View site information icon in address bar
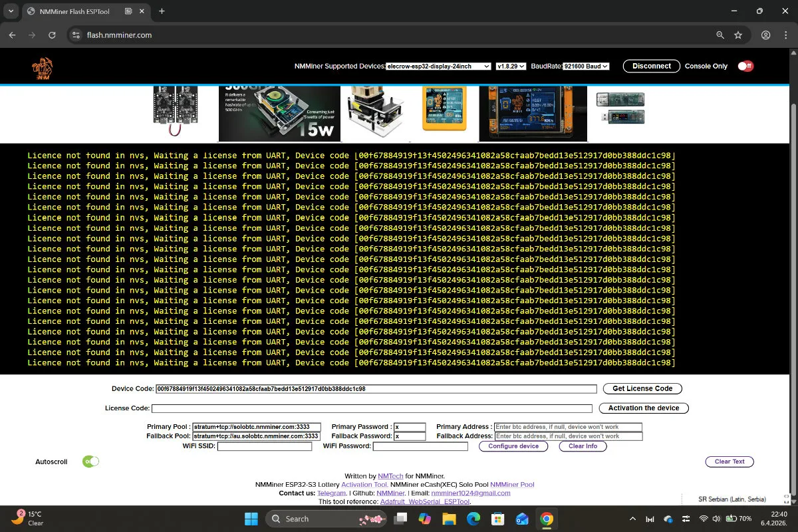The image size is (798, 532). 76,35
